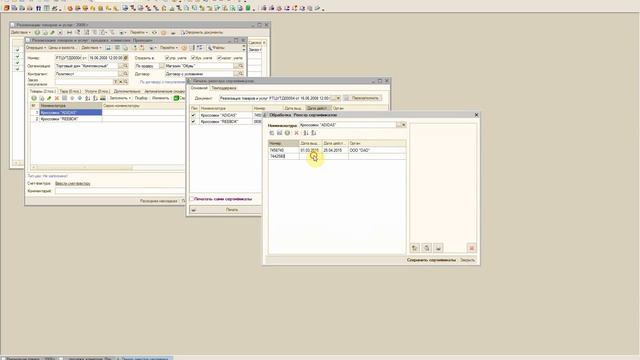Viewport: 640px width, 360px height.
Task: Open the Заполнить dropdown in Товары toolbar
Action: 120,98
